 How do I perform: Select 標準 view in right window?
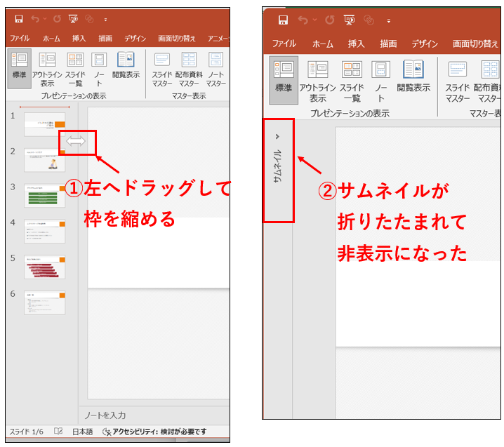pyautogui.click(x=284, y=80)
